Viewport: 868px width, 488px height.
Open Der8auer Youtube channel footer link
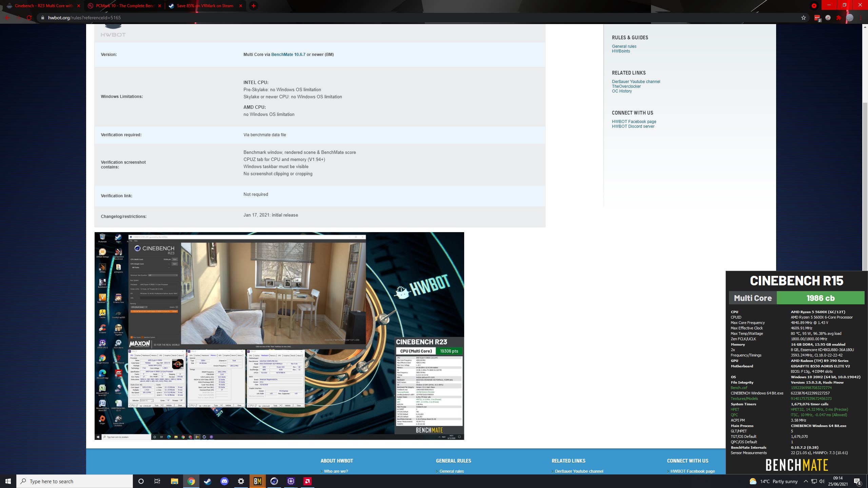(x=579, y=471)
